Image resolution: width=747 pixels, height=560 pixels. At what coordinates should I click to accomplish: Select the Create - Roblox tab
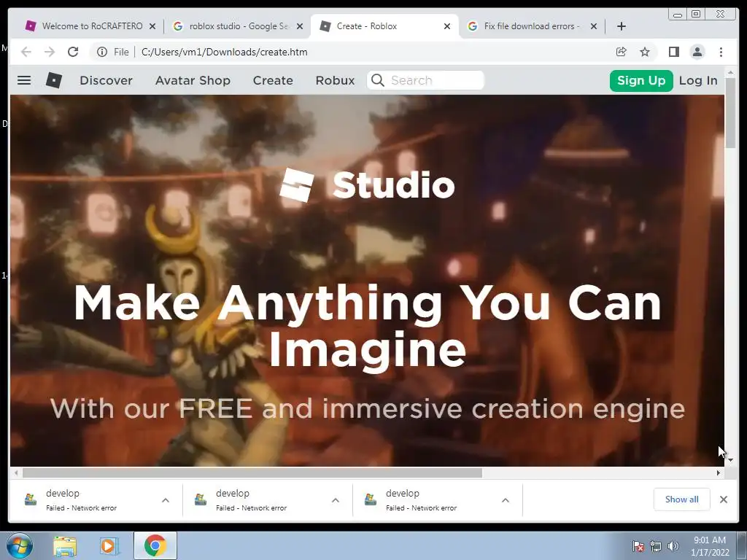384,26
